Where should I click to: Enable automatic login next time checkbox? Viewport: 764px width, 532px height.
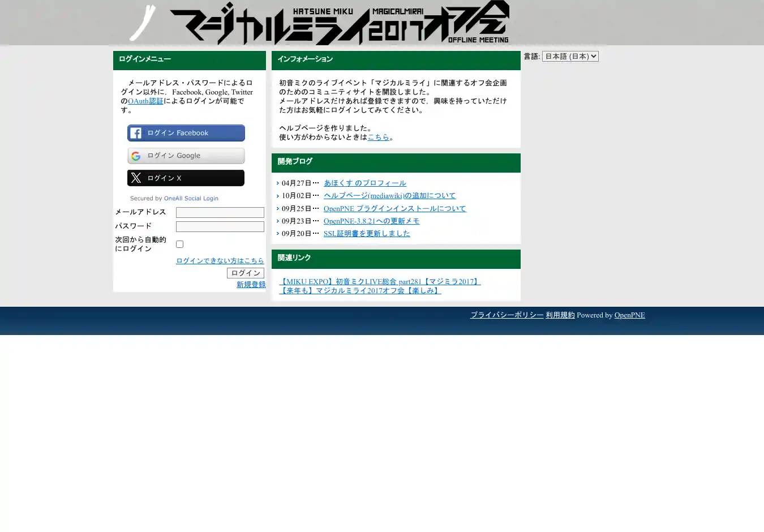[179, 244]
